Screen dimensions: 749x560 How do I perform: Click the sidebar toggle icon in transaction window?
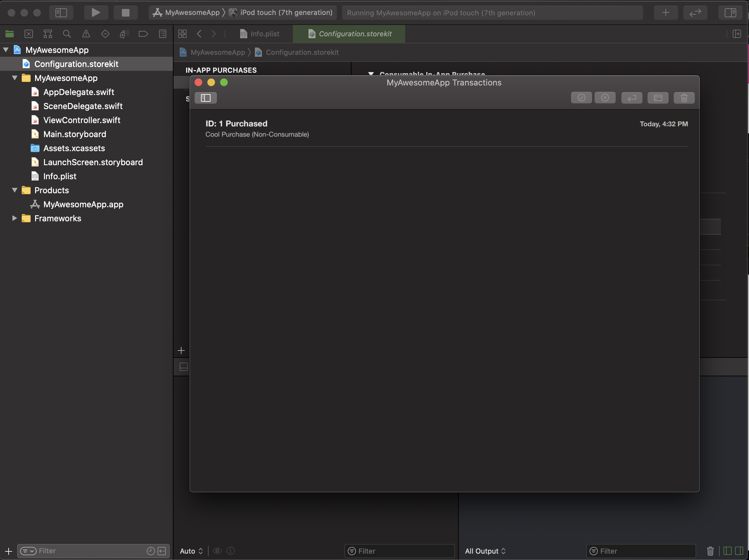(x=206, y=98)
